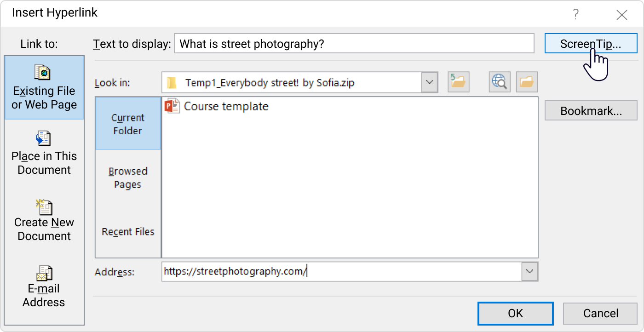
Task: Expand the Address history dropdown
Action: [x=530, y=272]
